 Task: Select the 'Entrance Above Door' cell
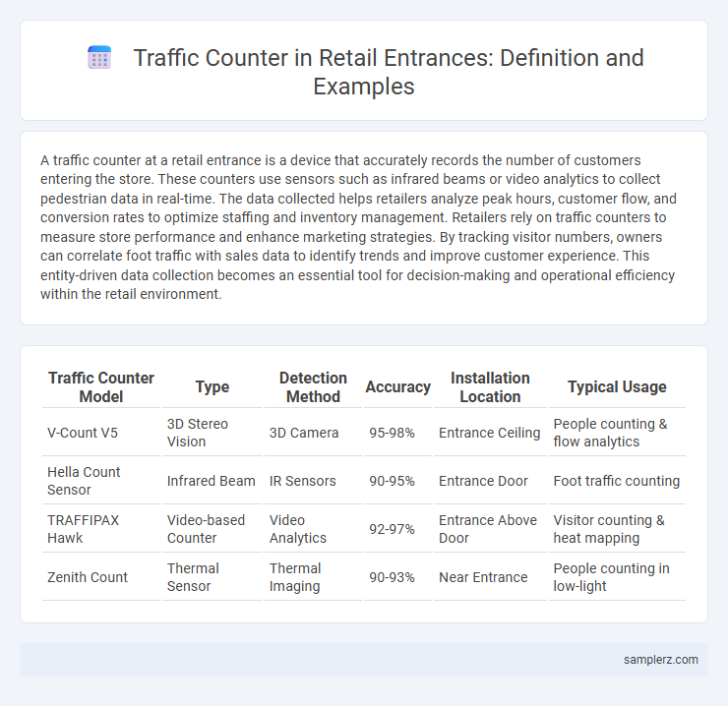pyautogui.click(x=490, y=529)
